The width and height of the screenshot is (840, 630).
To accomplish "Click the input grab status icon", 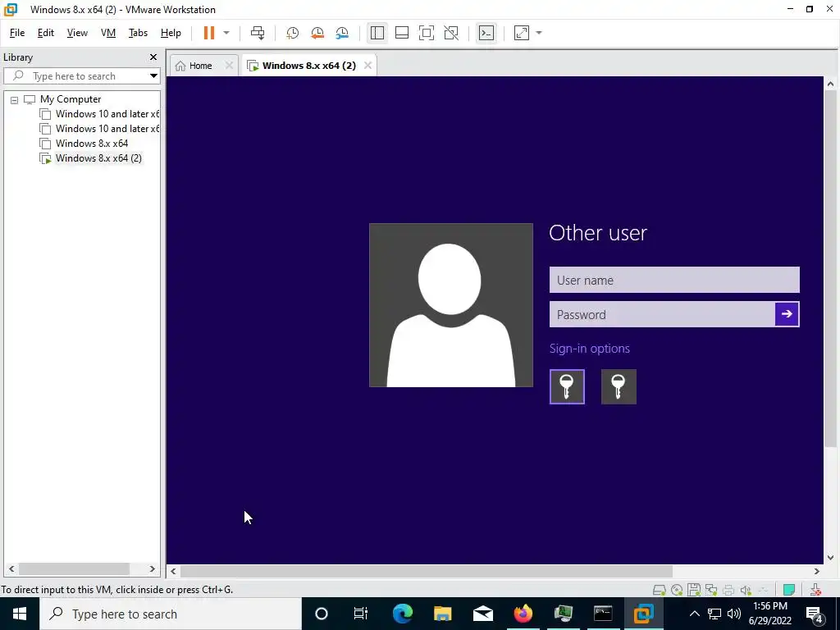I will (815, 590).
